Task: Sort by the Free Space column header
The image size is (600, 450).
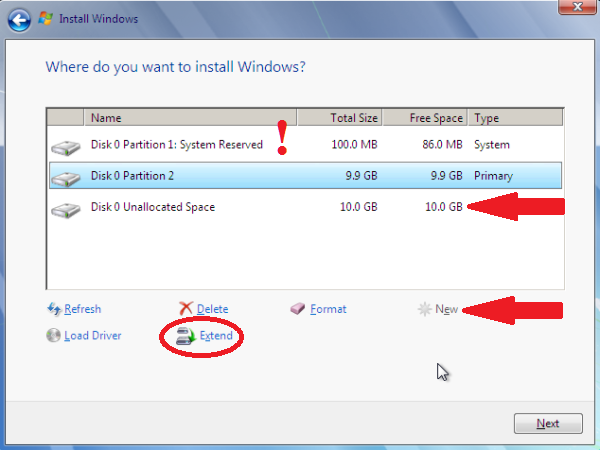Action: click(x=425, y=117)
